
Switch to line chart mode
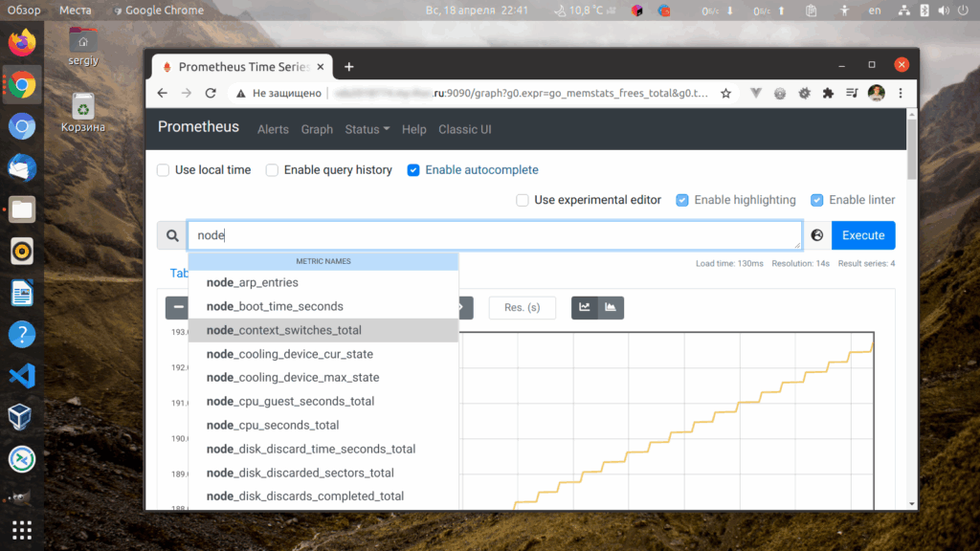[585, 307]
